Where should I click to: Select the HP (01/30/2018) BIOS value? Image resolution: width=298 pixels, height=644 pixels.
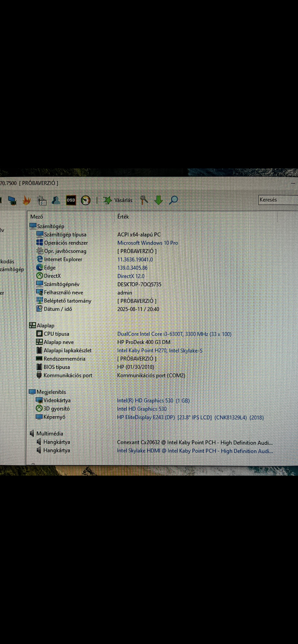[x=136, y=367]
